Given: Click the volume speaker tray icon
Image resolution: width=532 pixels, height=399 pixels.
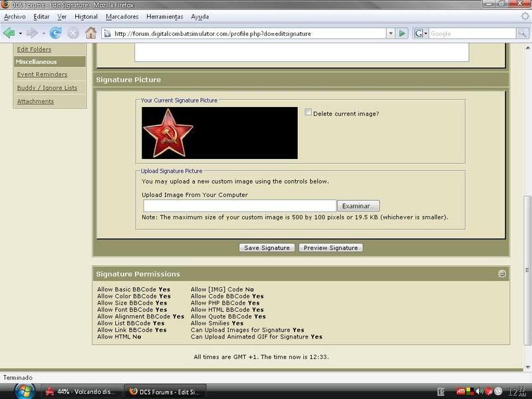Looking at the screenshot, I should tap(479, 392).
